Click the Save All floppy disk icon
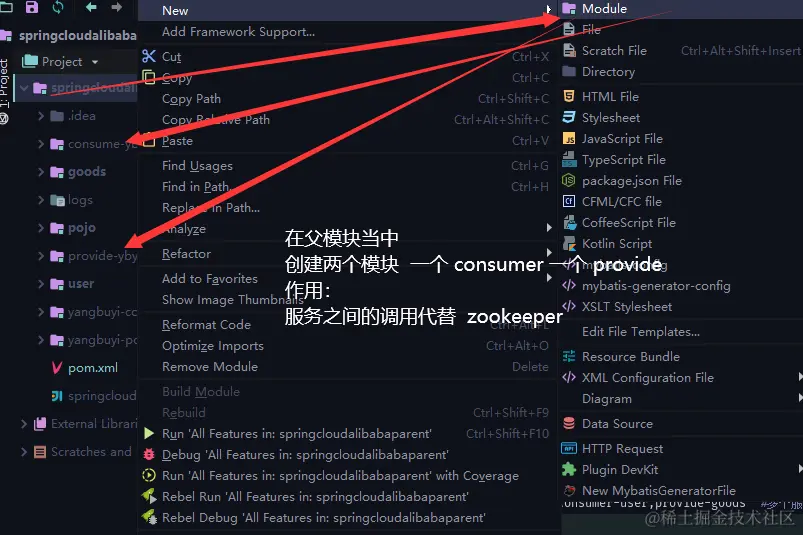 (32, 7)
